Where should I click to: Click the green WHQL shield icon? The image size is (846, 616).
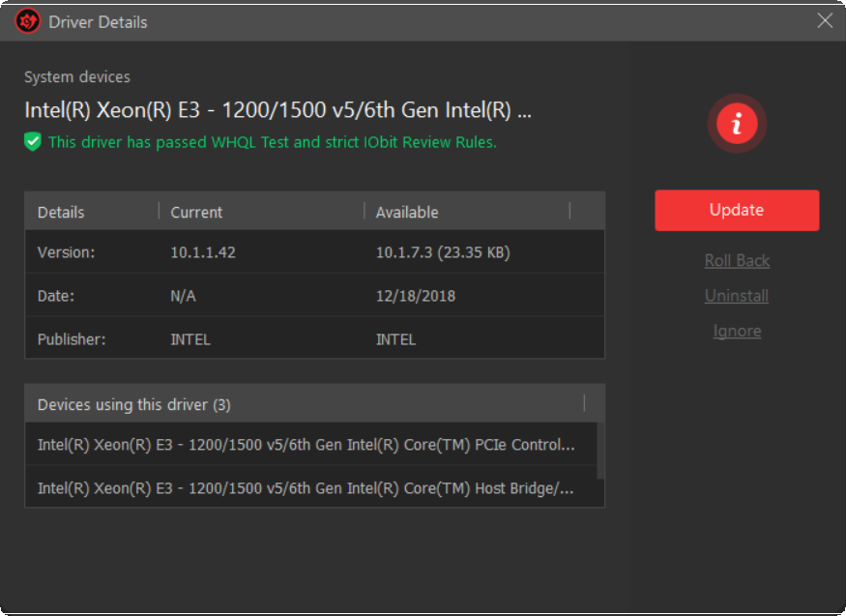pyautogui.click(x=33, y=142)
